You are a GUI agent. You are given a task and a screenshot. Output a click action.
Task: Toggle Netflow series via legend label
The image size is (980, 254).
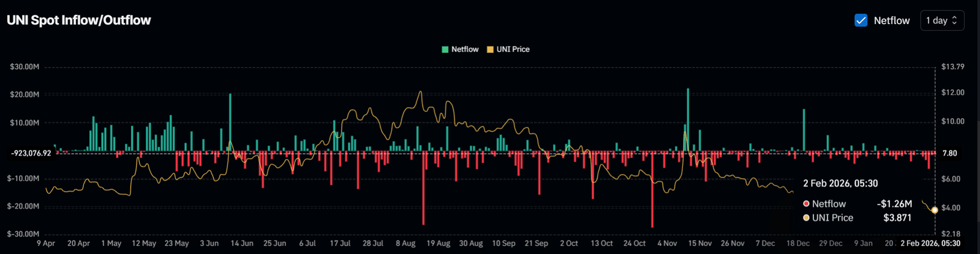pyautogui.click(x=465, y=50)
